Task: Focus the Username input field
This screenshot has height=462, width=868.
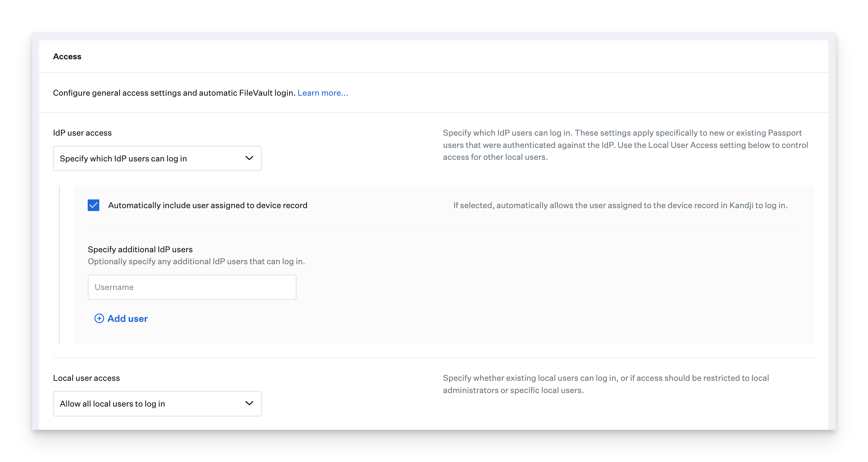Action: [192, 287]
